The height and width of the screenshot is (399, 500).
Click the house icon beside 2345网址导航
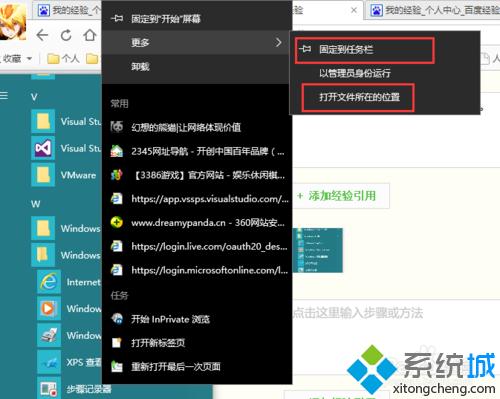pyautogui.click(x=117, y=151)
